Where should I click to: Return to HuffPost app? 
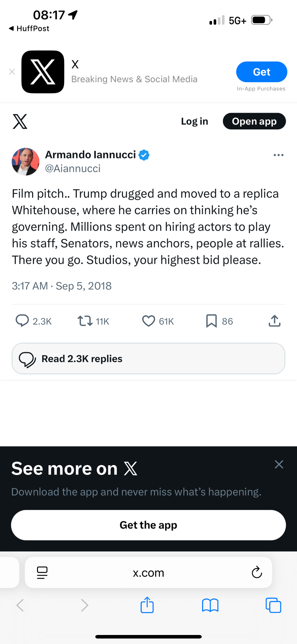[x=29, y=29]
